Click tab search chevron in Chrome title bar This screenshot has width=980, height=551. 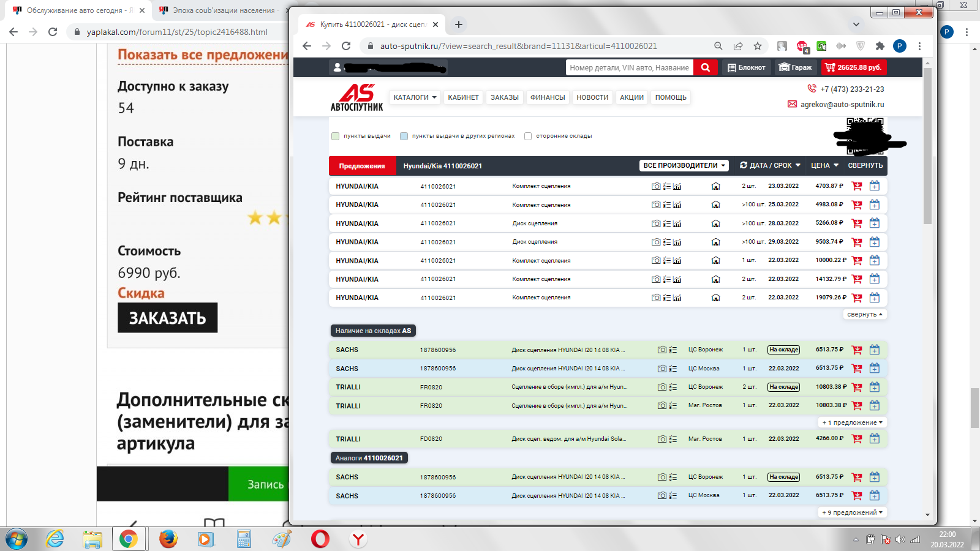[856, 24]
